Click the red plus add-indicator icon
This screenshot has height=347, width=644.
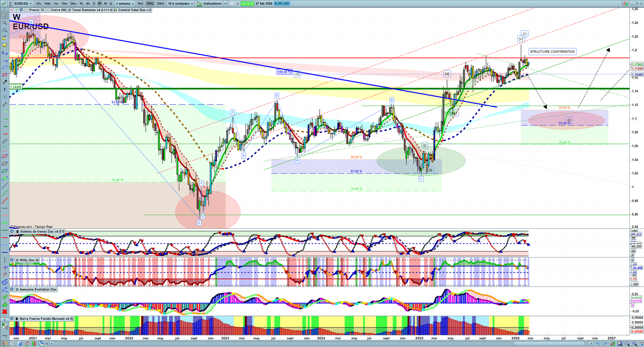tap(12, 10)
